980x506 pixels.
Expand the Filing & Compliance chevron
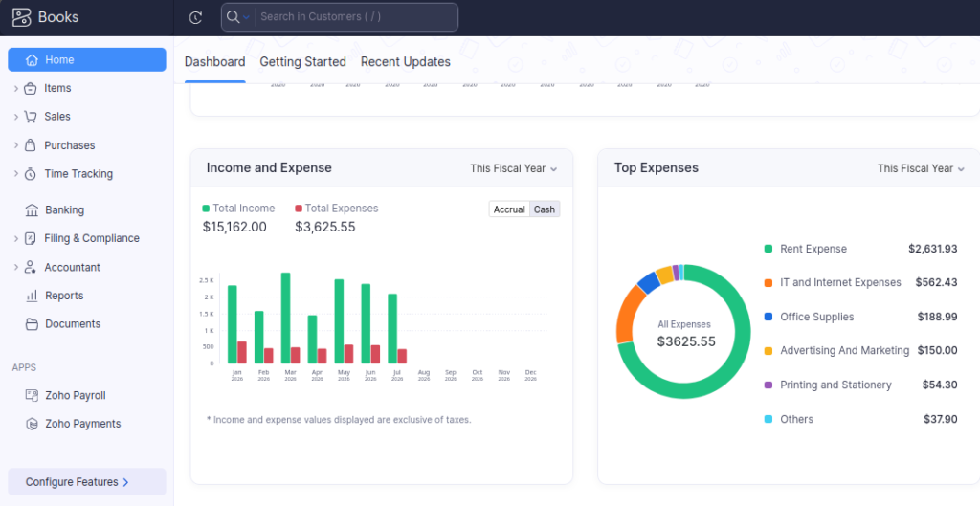point(15,238)
